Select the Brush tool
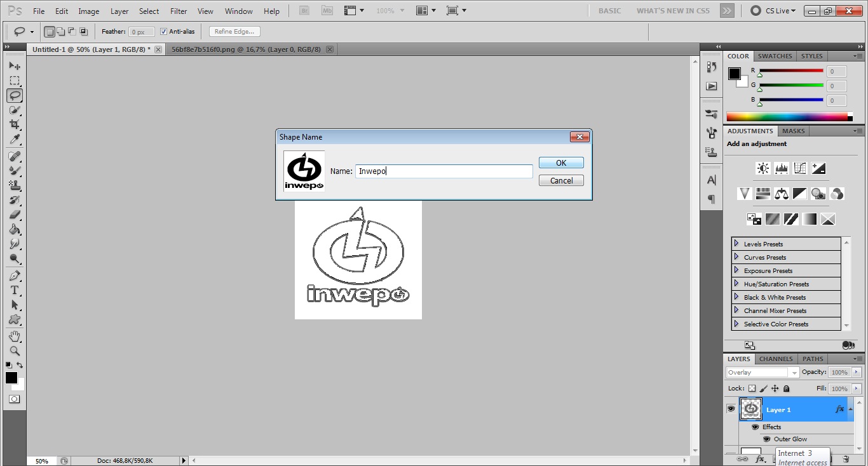 click(x=15, y=171)
